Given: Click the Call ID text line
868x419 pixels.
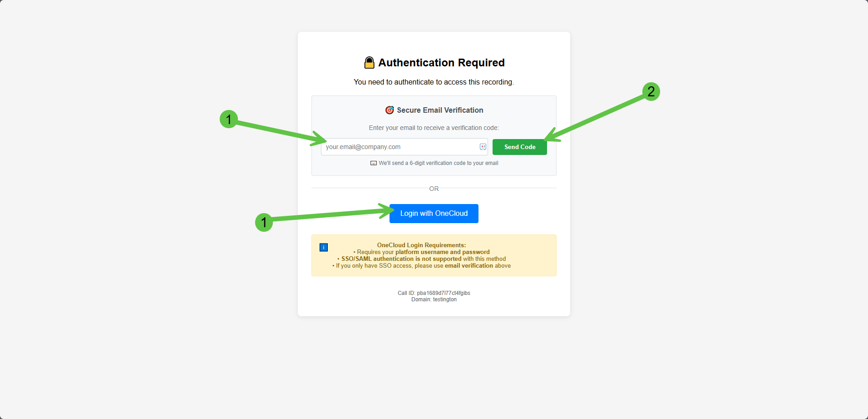Looking at the screenshot, I should [434, 293].
